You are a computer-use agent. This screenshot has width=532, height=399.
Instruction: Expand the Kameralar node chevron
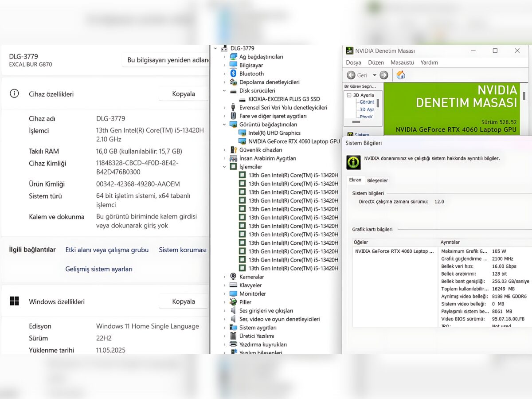pos(224,277)
